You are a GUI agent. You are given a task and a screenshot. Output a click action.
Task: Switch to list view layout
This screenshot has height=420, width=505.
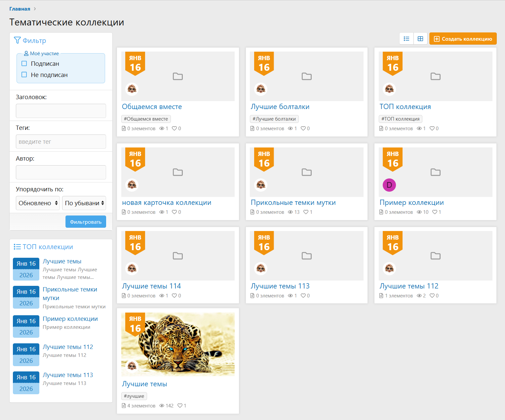(407, 39)
